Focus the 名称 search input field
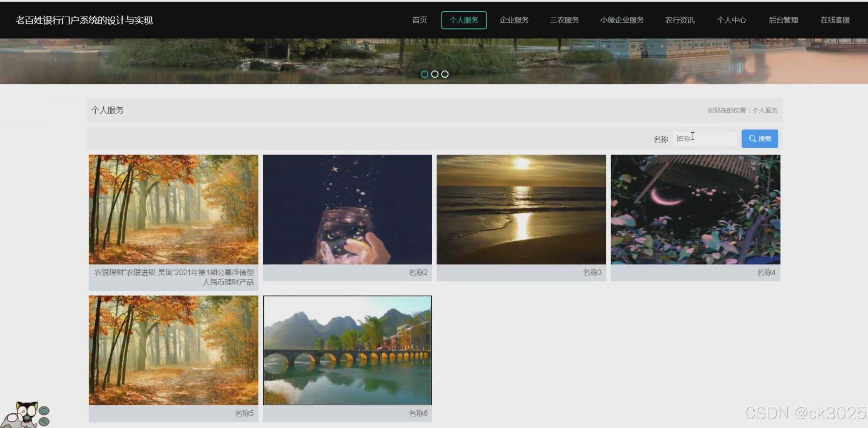 point(706,138)
